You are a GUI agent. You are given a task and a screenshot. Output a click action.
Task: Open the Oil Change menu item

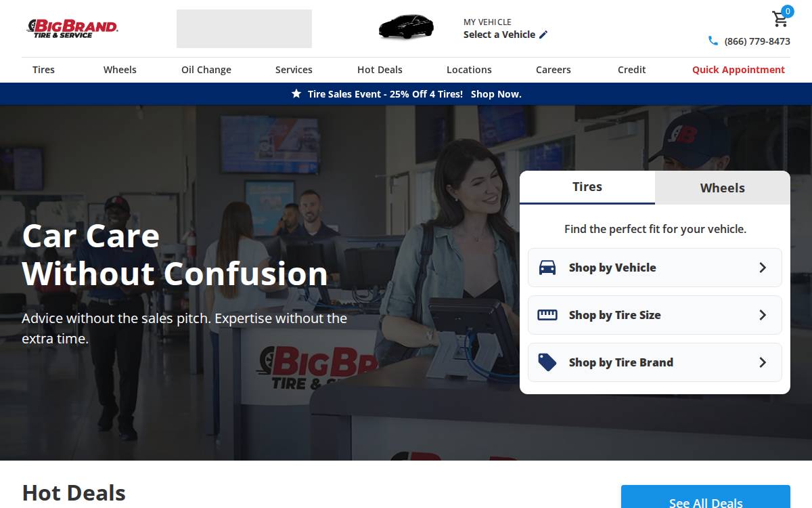coord(206,70)
